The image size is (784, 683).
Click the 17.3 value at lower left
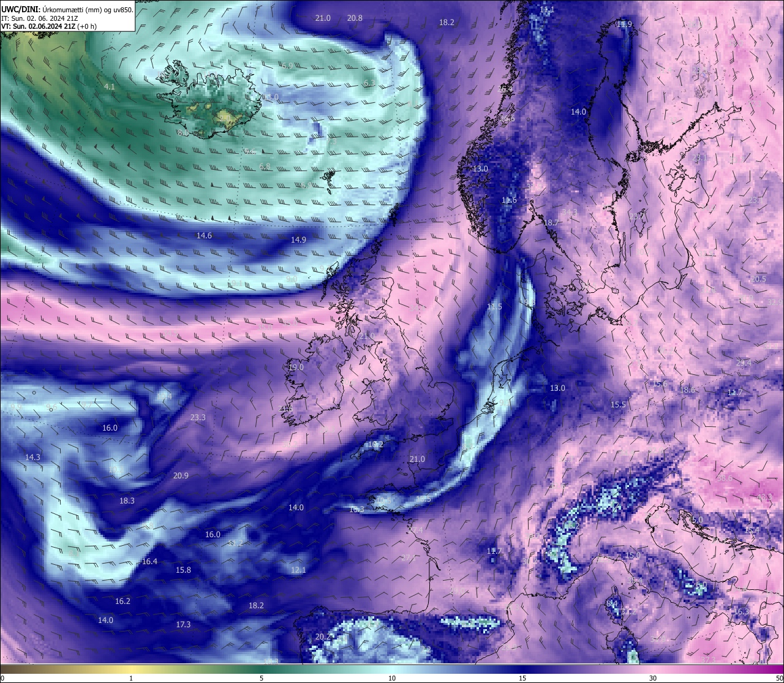183,625
